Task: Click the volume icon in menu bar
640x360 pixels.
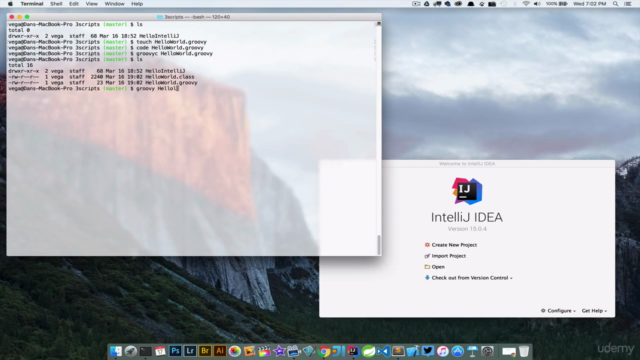Action: point(537,4)
